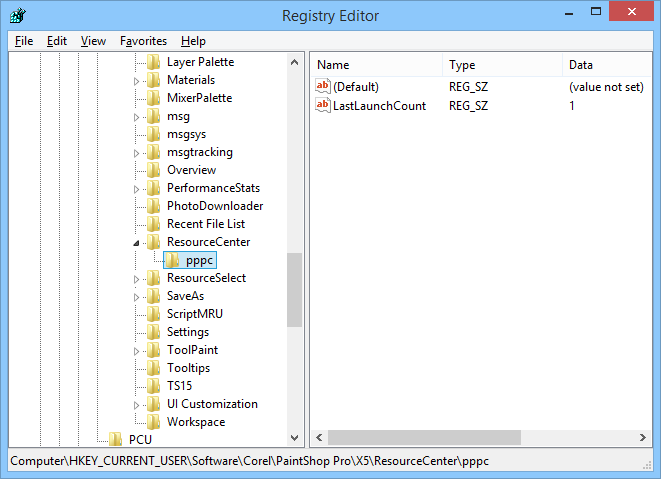Click the Tooltips folder icon
This screenshot has height=479, width=661.
click(x=153, y=368)
